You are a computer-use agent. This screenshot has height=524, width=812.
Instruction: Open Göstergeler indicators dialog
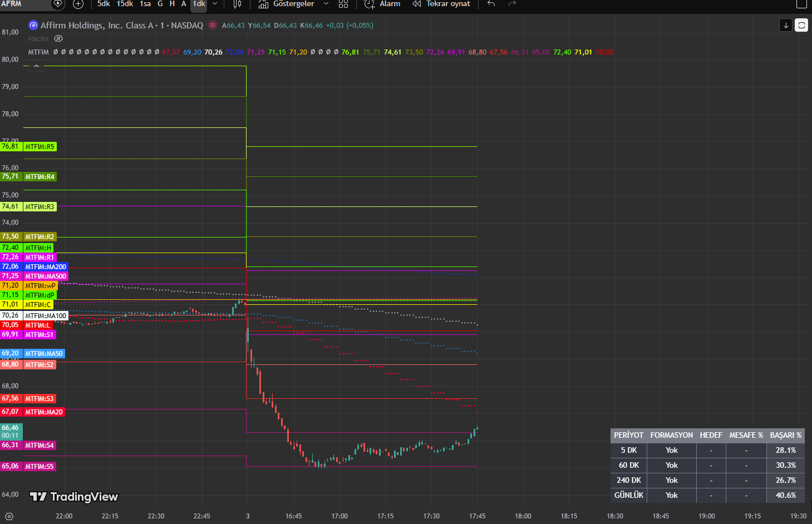point(287,4)
